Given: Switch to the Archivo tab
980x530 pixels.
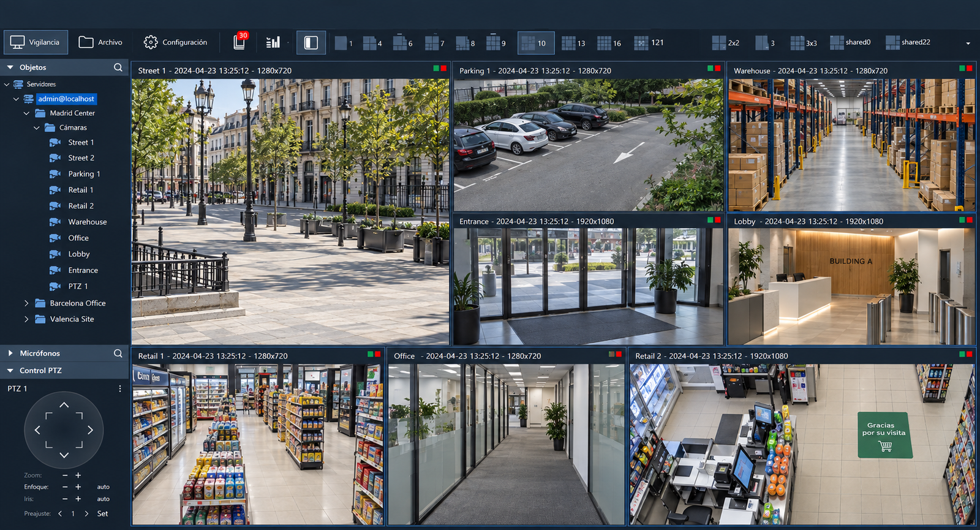Looking at the screenshot, I should 100,42.
